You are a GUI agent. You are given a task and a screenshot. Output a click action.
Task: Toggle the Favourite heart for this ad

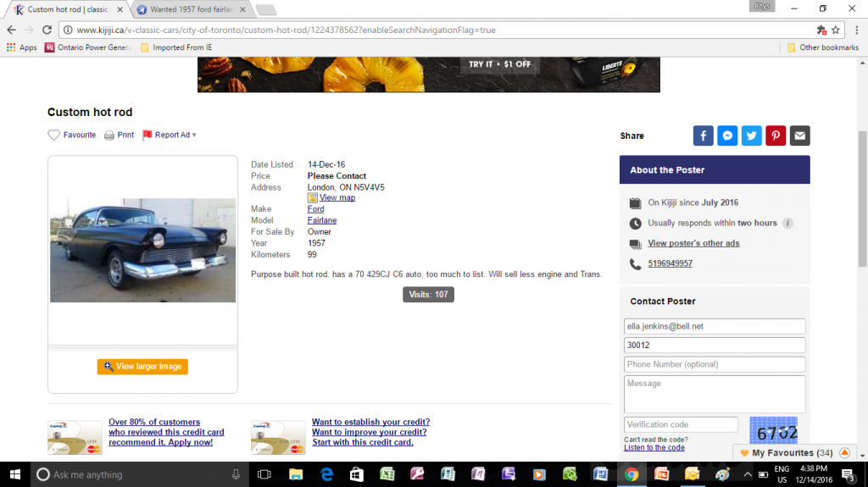54,136
